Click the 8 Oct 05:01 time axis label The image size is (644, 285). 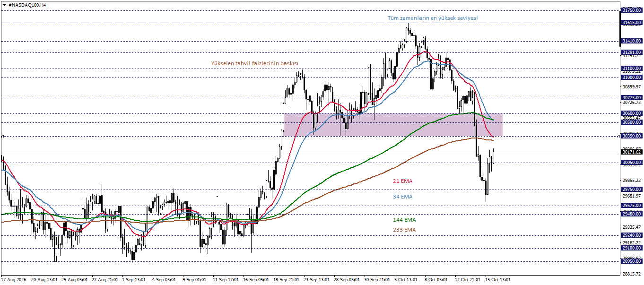pos(436,280)
